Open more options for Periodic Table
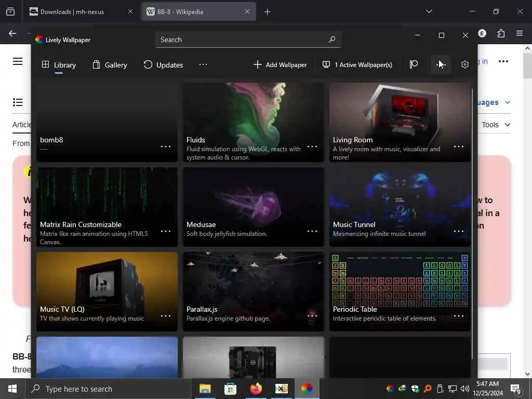The image size is (532, 399). point(459,316)
